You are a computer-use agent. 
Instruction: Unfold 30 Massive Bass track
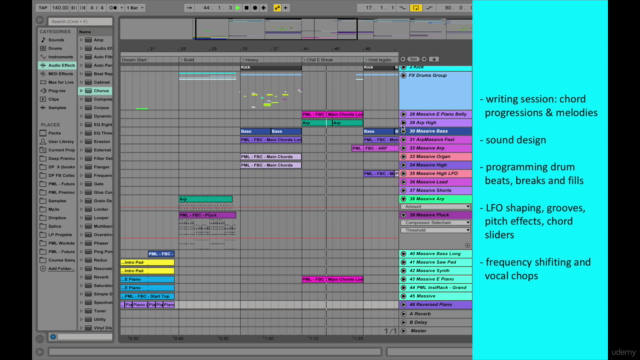point(403,131)
